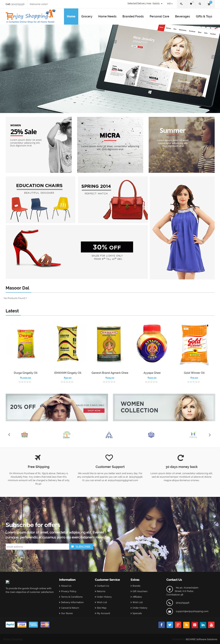220x644 pixels.
Task: Expand the Selected Delivery Area dropdown
Action: (145, 4)
